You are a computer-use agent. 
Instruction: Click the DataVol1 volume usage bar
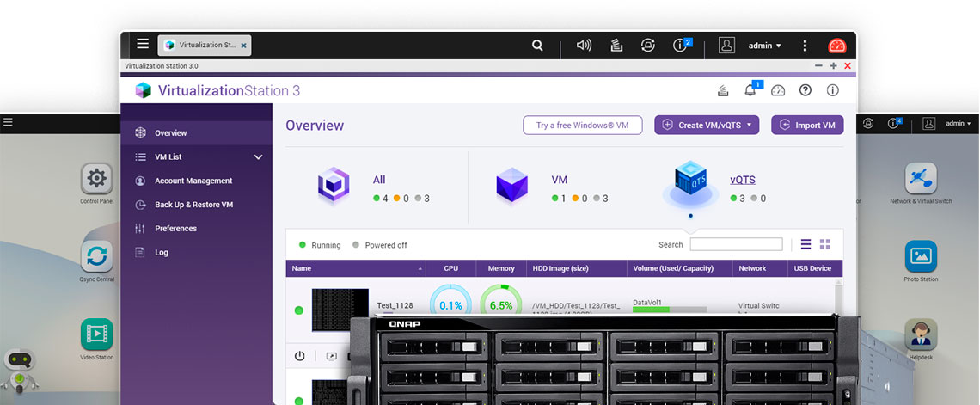pyautogui.click(x=670, y=309)
